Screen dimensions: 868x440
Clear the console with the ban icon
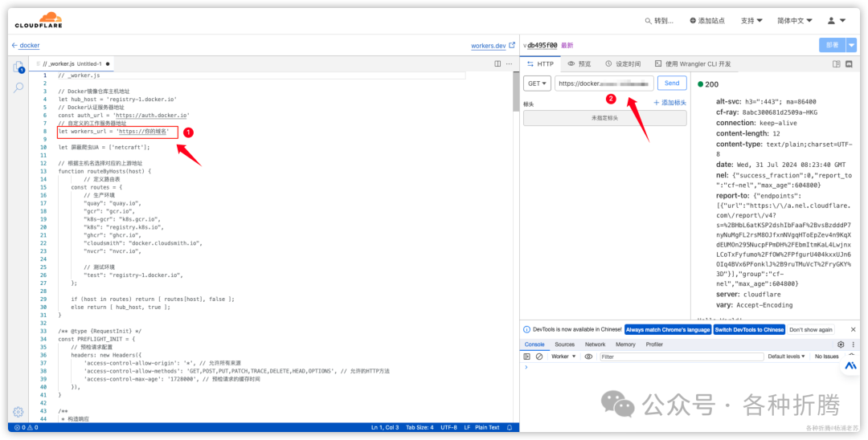(539, 356)
